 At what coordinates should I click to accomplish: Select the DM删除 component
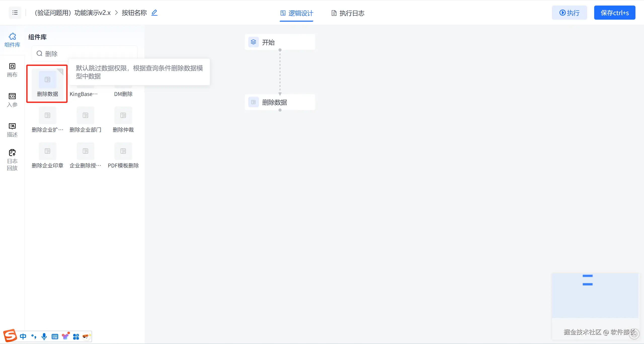pyautogui.click(x=123, y=94)
